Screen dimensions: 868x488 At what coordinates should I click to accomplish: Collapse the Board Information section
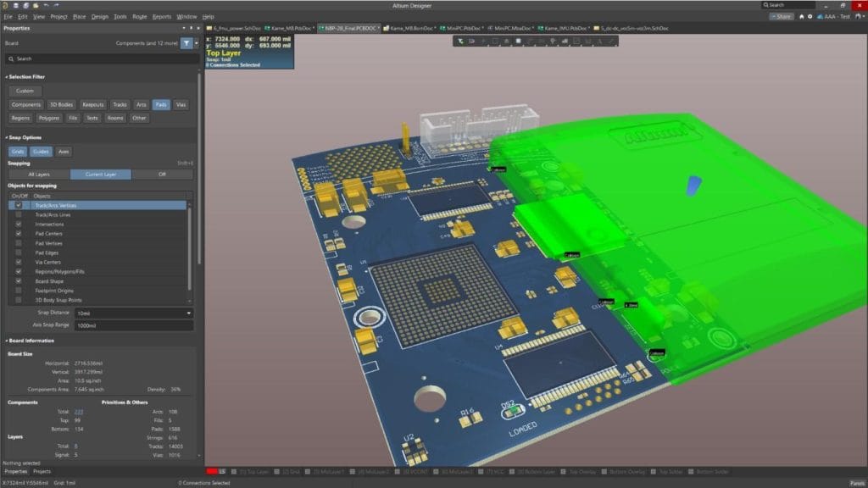click(x=6, y=340)
